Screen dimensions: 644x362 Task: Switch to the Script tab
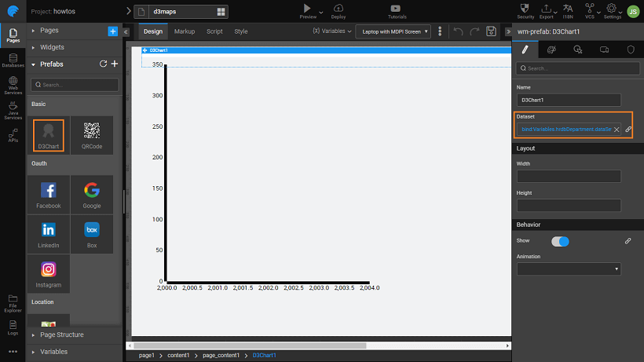point(214,31)
